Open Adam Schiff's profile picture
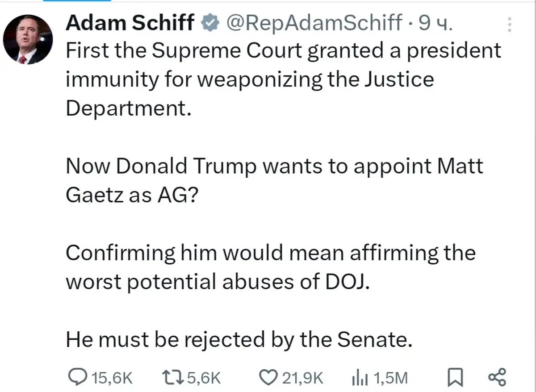536x392 pixels. [28, 40]
